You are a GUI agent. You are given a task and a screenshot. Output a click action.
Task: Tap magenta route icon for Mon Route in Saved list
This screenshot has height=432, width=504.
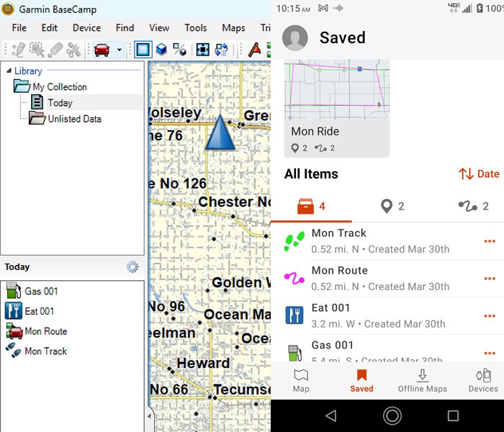pyautogui.click(x=294, y=279)
